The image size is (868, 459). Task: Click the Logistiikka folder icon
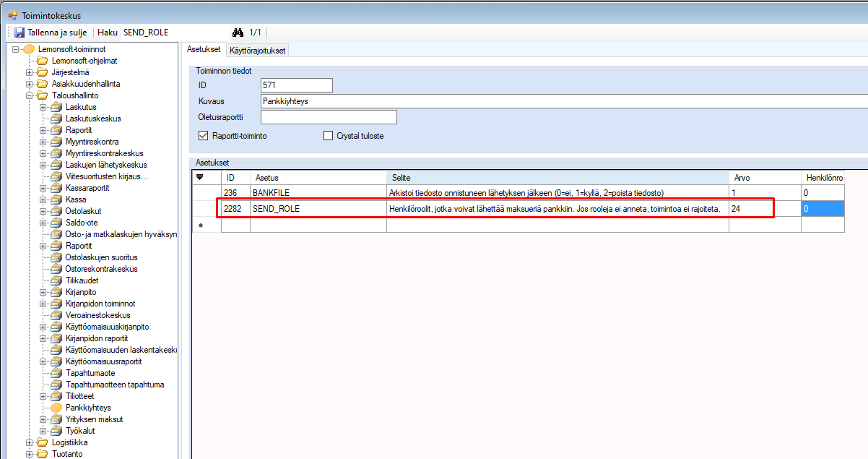43,442
